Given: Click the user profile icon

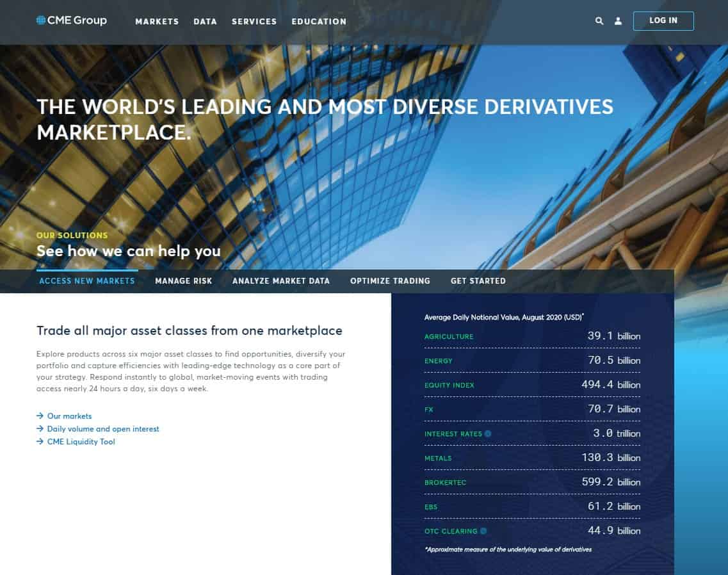Looking at the screenshot, I should pyautogui.click(x=618, y=21).
